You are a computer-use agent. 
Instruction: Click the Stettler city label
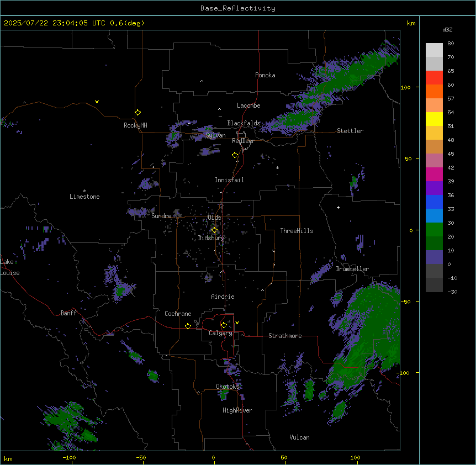350,131
